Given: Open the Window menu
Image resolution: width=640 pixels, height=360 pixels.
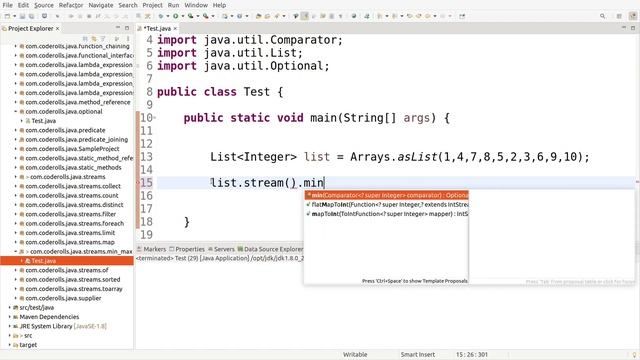Looking at the screenshot, I should (x=196, y=5).
